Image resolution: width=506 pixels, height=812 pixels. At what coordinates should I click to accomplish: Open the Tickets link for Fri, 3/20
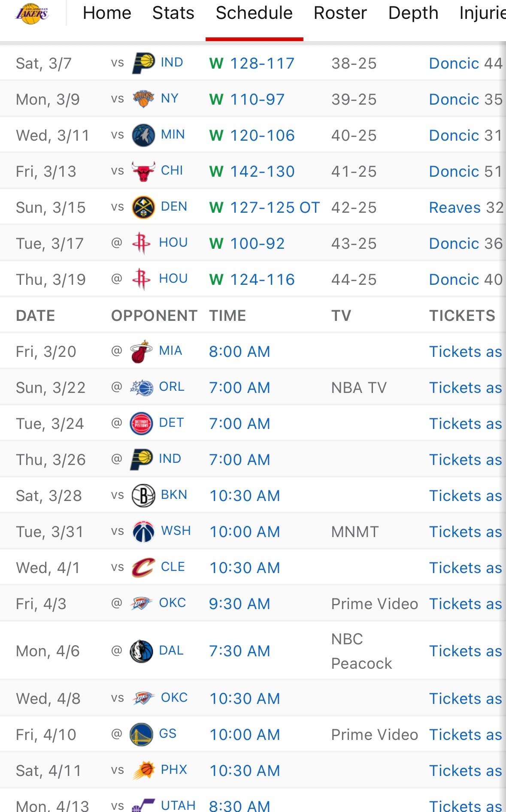[466, 352]
